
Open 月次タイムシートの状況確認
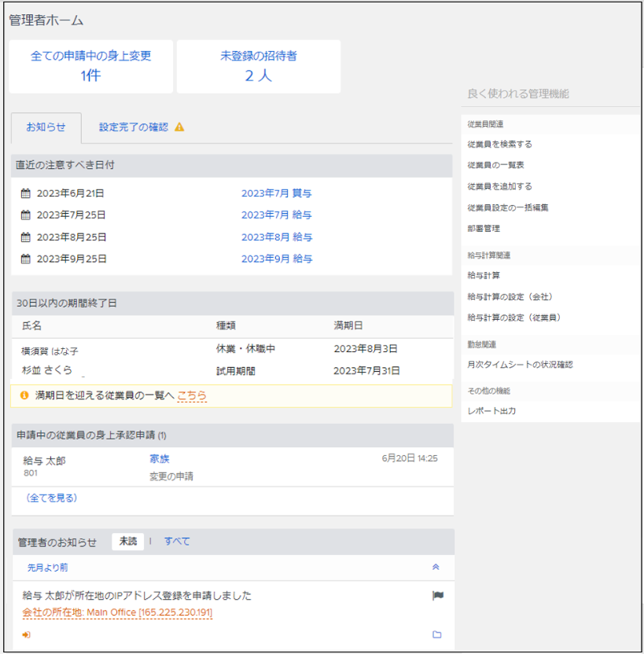click(x=520, y=365)
